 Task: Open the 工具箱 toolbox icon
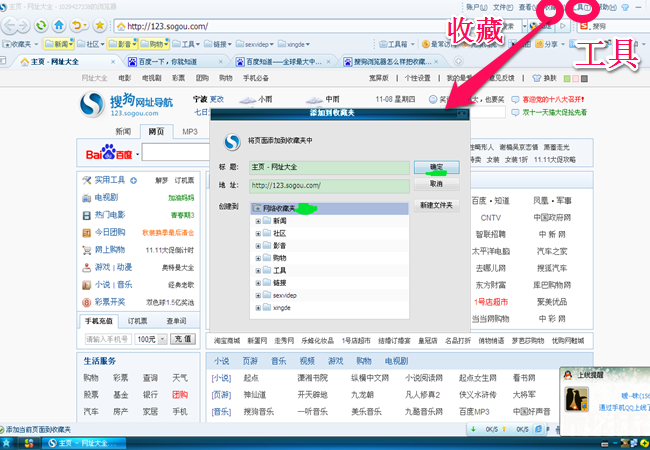397,44
